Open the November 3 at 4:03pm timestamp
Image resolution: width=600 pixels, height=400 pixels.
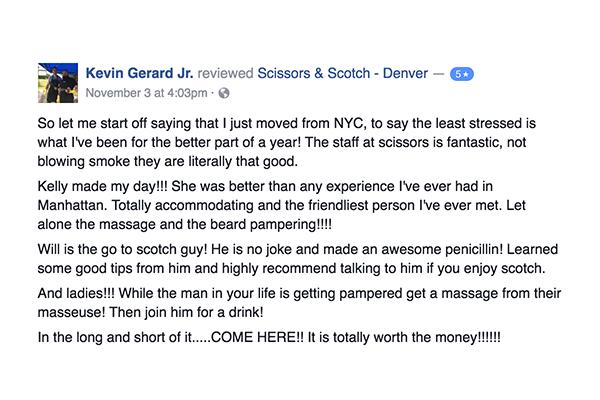point(146,93)
